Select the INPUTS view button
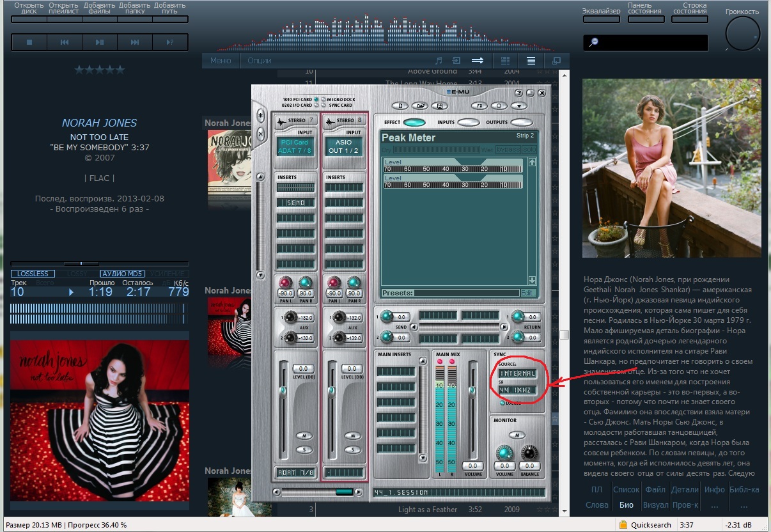The image size is (771, 532). click(x=468, y=123)
